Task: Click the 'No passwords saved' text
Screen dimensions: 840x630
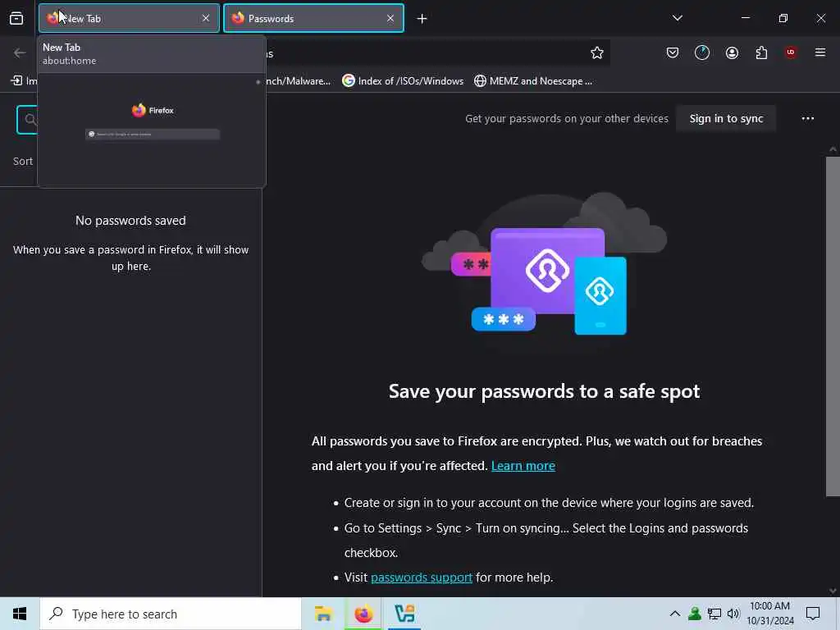Action: tap(130, 220)
